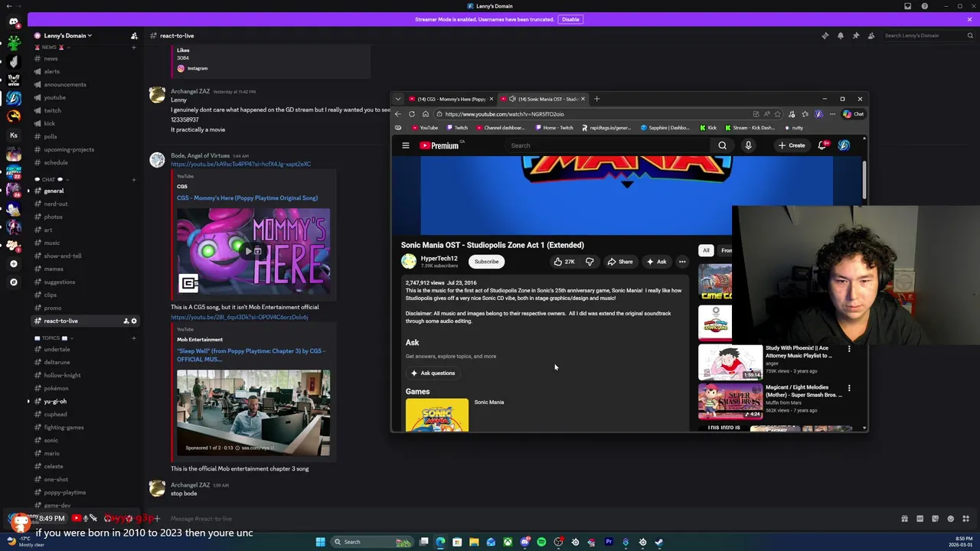
Task: Dismiss the Streamer Mode banner
Action: 969,19
